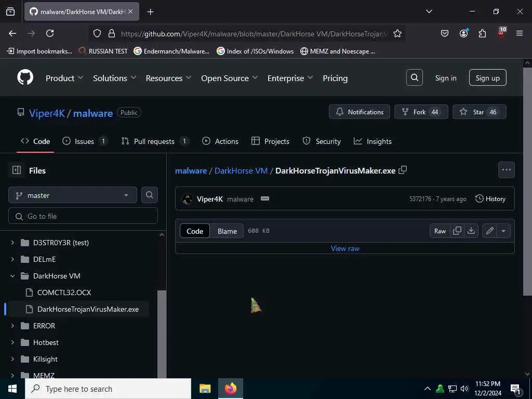Copy raw file contents icon
532x399 pixels.
pyautogui.click(x=457, y=231)
